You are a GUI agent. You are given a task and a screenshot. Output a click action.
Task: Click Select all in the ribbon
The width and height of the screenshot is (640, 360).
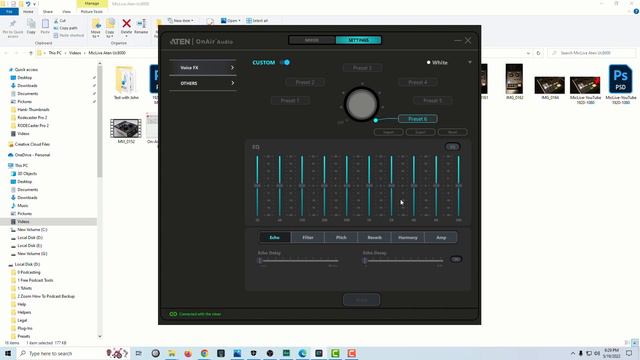257,21
